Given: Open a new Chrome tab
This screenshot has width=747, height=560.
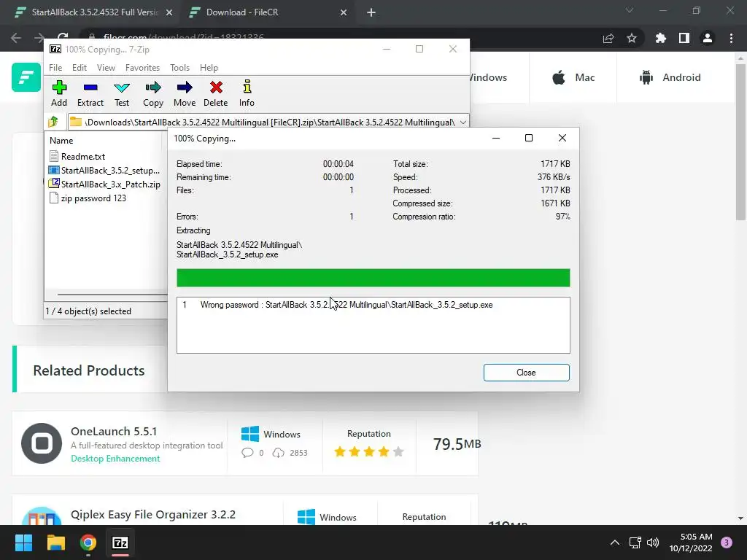Looking at the screenshot, I should tap(371, 12).
